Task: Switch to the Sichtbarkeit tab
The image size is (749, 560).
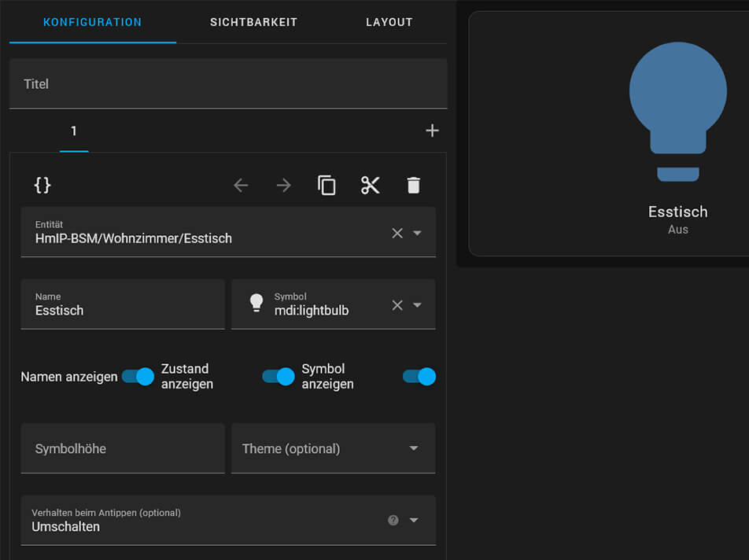Action: coord(253,22)
